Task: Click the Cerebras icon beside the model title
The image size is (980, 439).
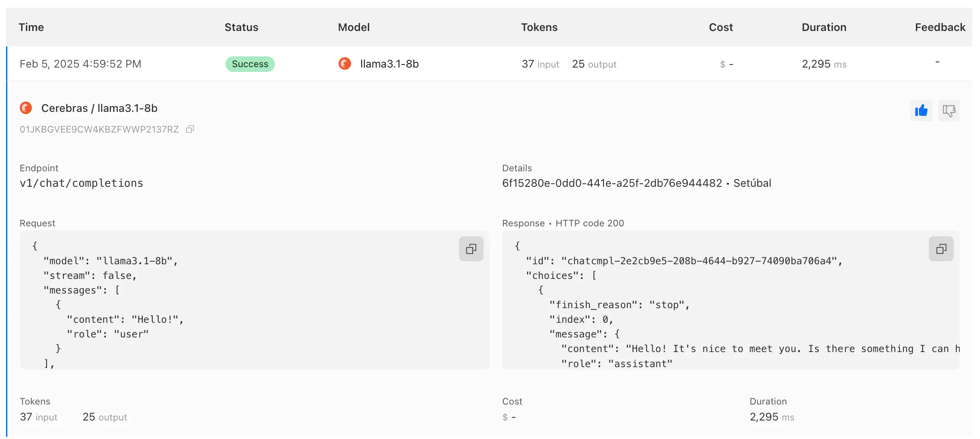Action: coord(26,108)
